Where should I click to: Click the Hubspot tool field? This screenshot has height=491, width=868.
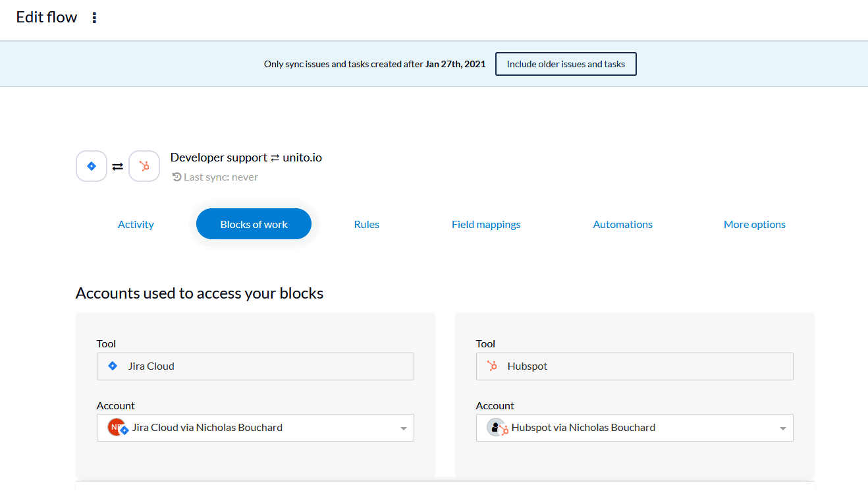point(635,366)
